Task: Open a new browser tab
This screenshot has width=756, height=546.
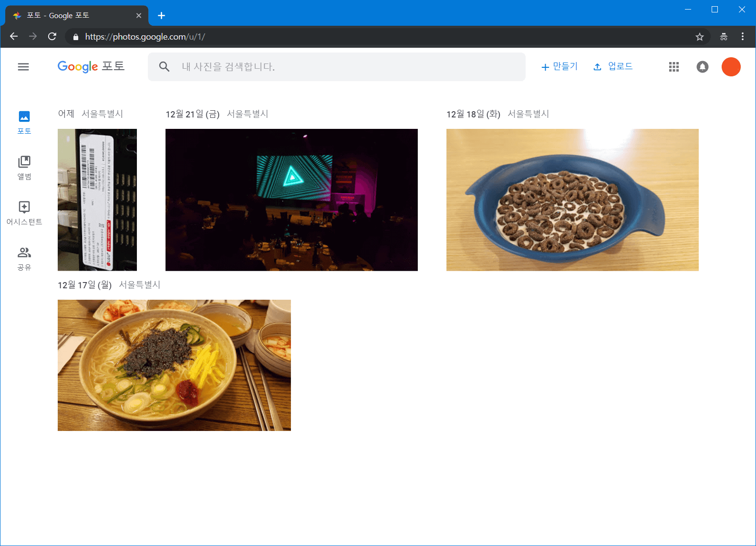Action: tap(162, 16)
